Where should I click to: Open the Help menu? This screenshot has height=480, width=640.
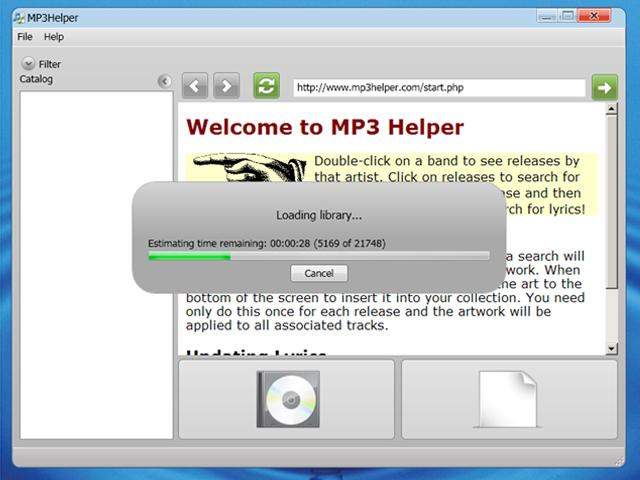click(54, 37)
